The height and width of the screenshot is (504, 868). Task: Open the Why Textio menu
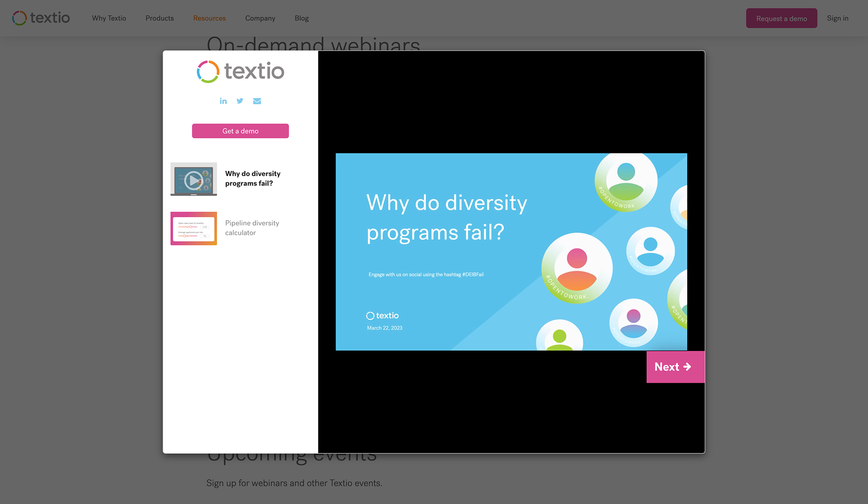tap(109, 18)
